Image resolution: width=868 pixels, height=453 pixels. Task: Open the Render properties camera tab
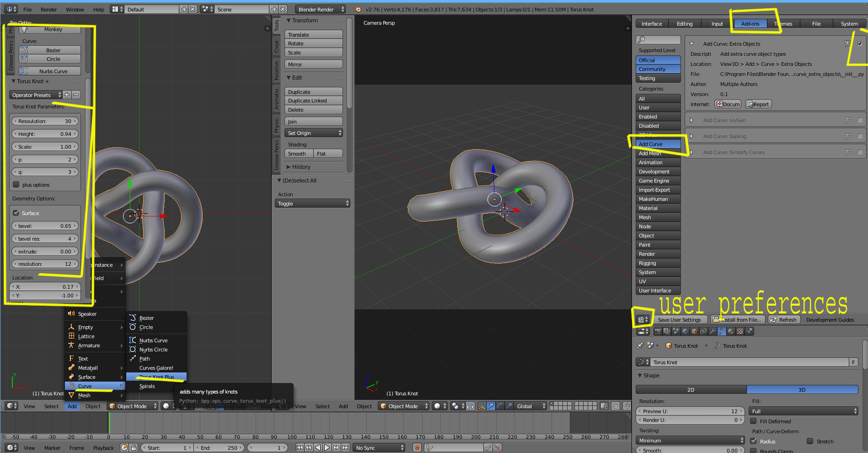[658, 331]
